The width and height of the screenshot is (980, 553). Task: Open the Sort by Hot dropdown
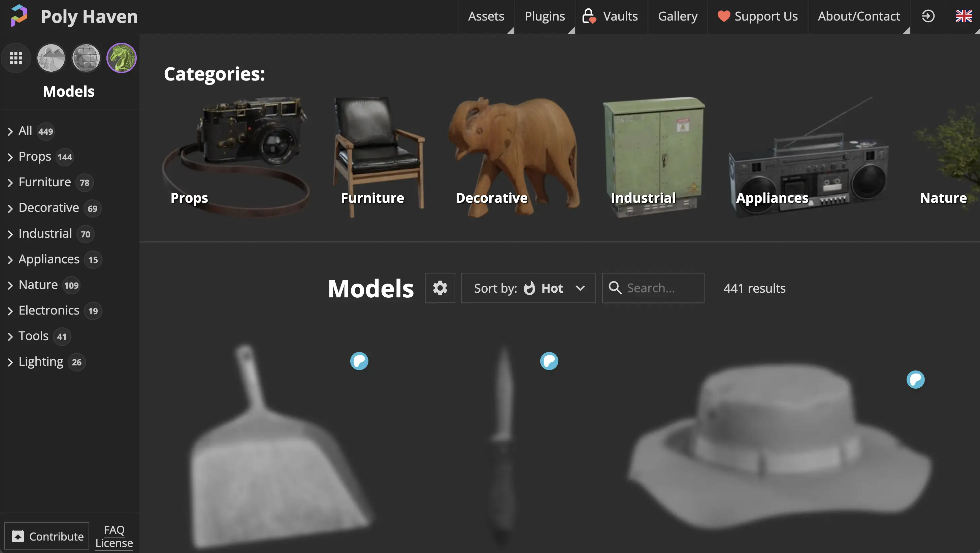[528, 288]
